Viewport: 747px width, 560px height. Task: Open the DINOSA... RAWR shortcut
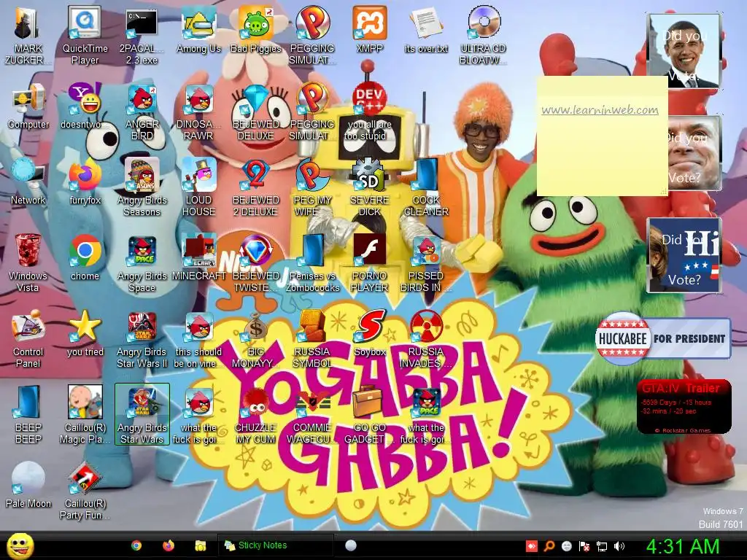(x=198, y=112)
